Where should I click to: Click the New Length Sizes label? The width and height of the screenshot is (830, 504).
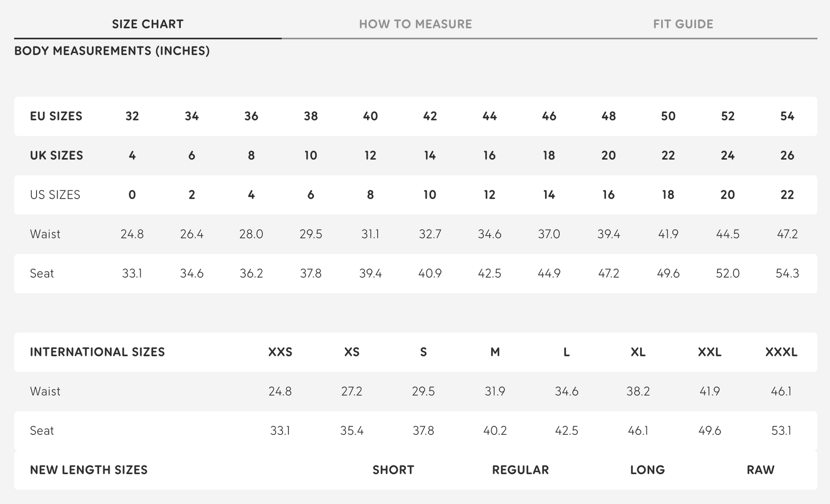point(89,470)
